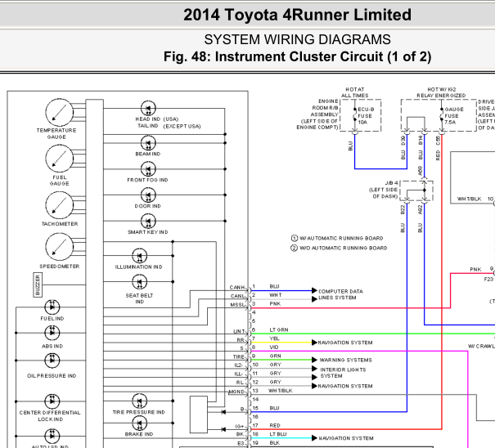Screen dimensions: 495x448
Task: Click the CANL terminal label
Action: (238, 296)
